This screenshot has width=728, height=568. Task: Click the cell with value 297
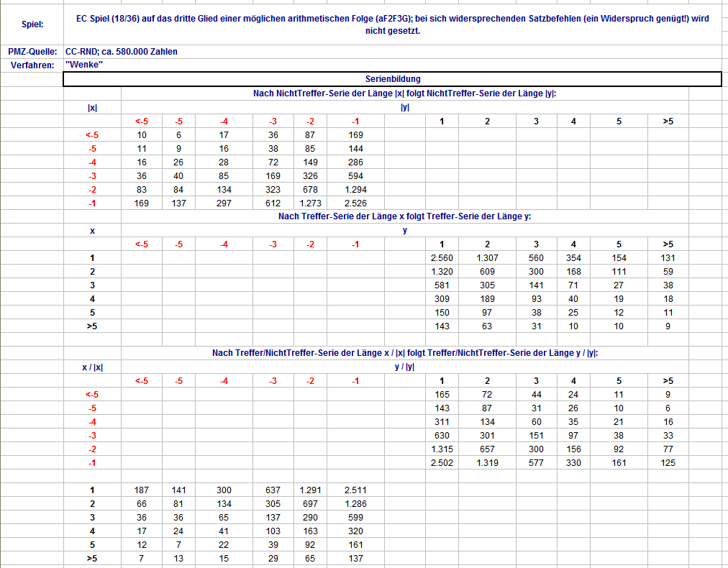(x=224, y=203)
